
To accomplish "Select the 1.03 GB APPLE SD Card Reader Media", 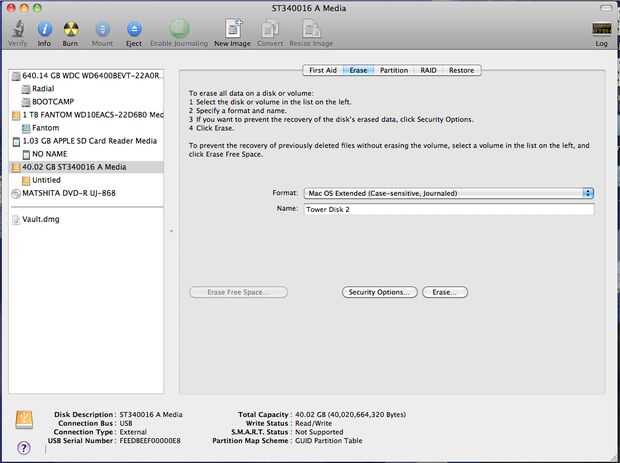I will coord(86,141).
